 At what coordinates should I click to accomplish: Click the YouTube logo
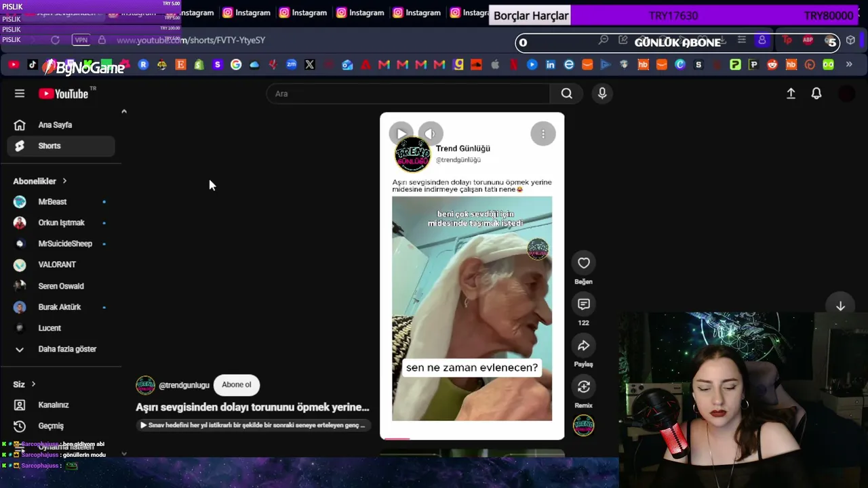coord(64,94)
